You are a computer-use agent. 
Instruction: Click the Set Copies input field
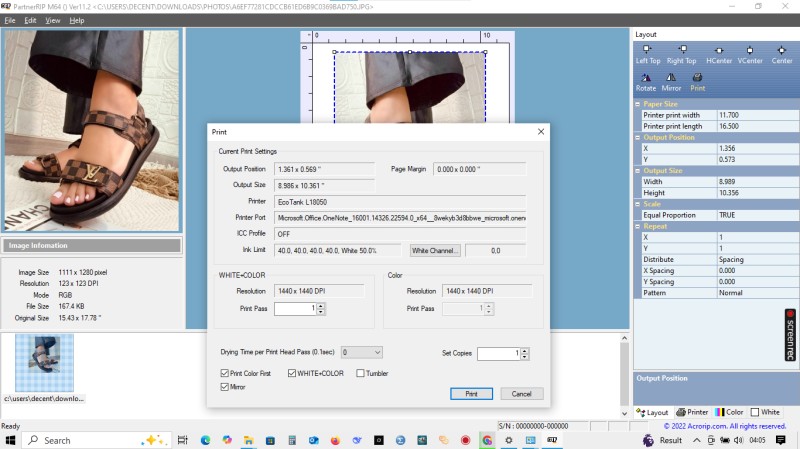point(499,353)
